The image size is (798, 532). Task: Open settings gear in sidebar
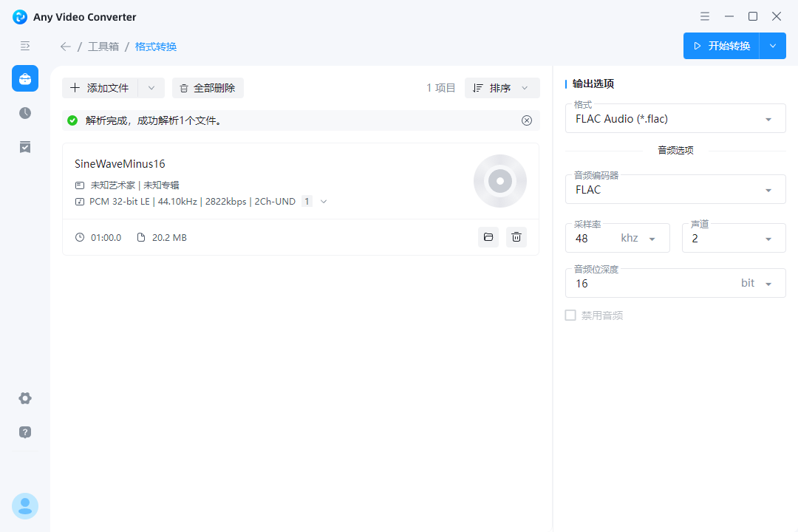[x=25, y=398]
